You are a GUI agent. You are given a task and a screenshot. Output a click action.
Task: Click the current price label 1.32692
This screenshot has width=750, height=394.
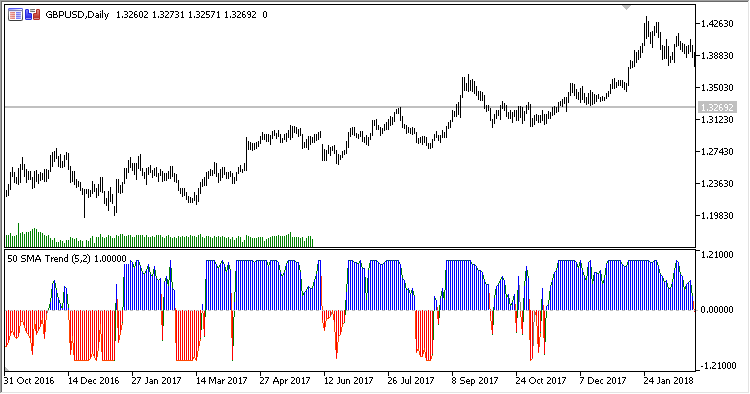point(717,107)
